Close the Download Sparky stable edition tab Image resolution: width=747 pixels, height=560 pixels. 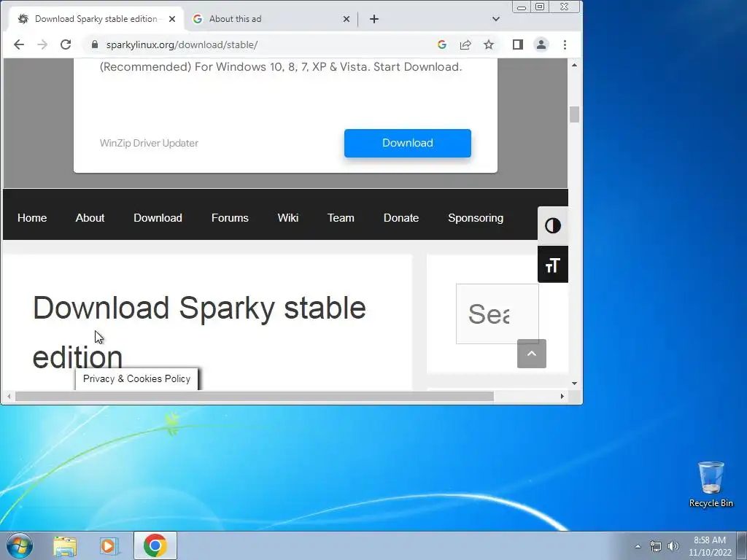point(172,19)
